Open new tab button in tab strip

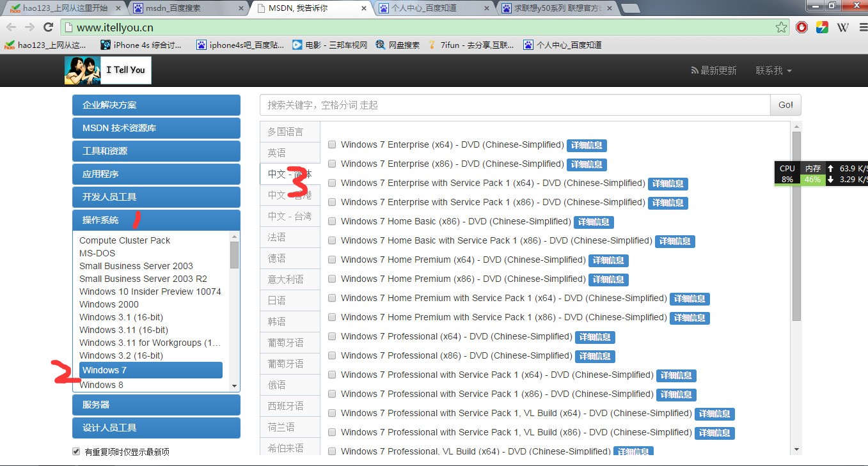tap(631, 8)
